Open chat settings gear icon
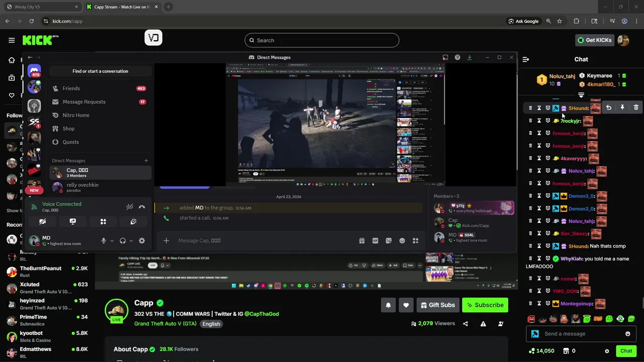 (607, 351)
